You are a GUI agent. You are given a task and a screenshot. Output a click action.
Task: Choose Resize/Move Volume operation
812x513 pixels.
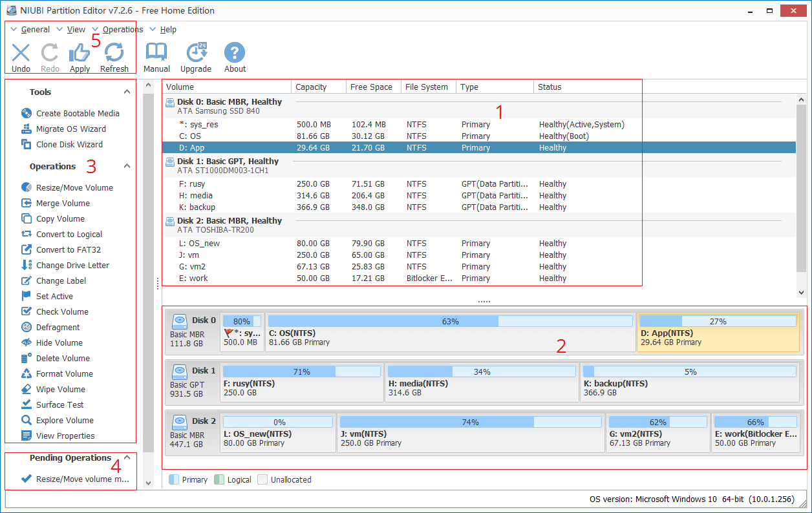[74, 187]
